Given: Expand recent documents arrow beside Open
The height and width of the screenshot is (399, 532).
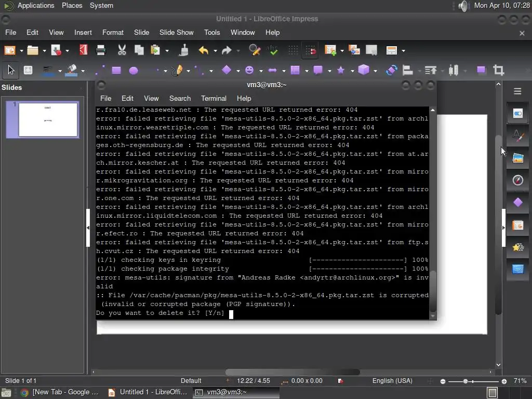Looking at the screenshot, I should 44,51.
